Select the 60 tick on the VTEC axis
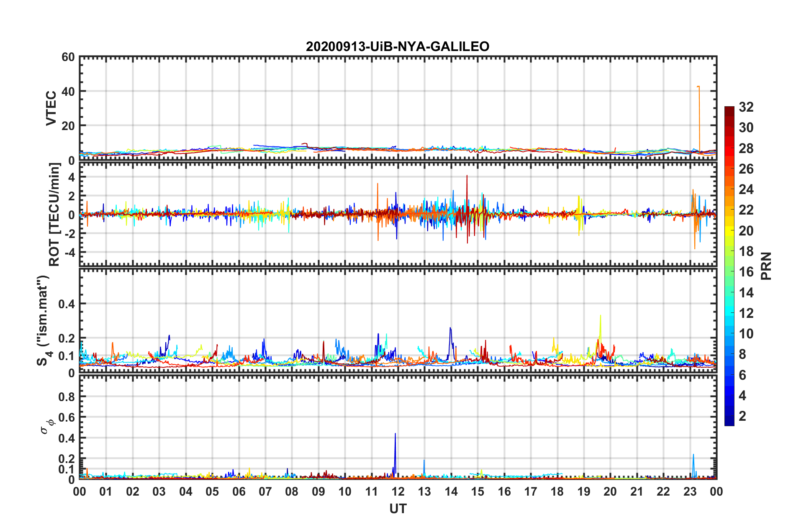Viewport: 796px width, 532px height. click(x=68, y=57)
